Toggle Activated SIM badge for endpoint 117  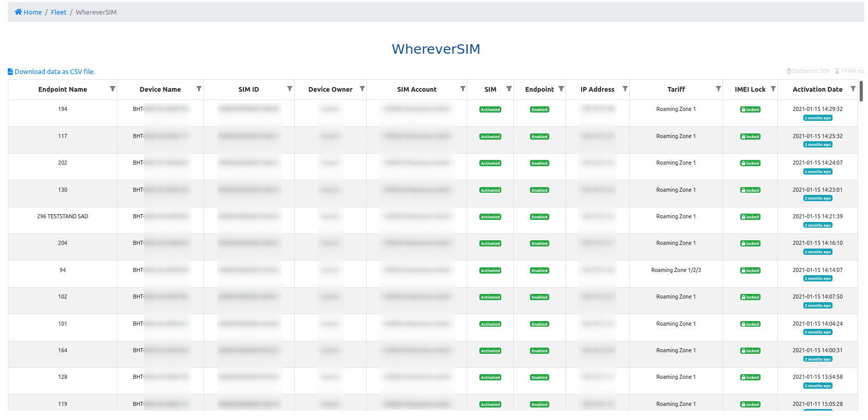point(490,137)
